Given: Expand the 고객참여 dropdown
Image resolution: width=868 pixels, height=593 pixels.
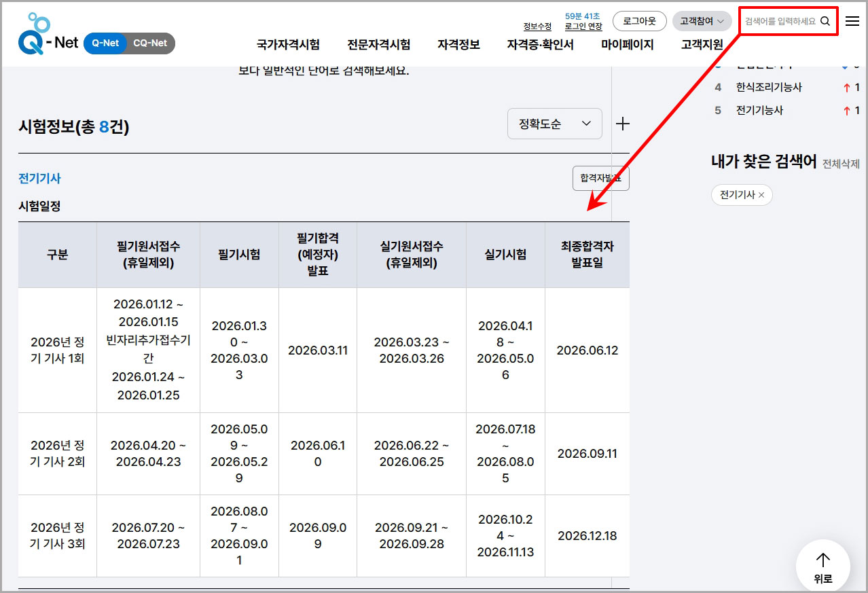Looking at the screenshot, I should tap(702, 21).
